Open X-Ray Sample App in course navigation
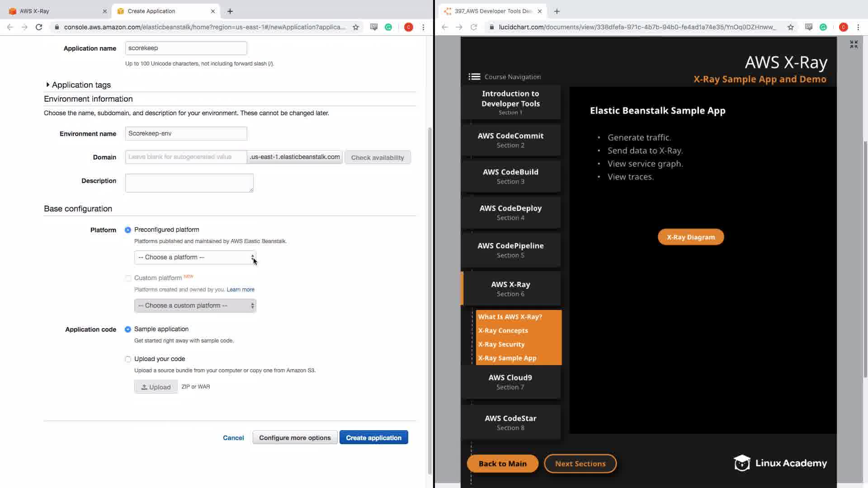This screenshot has height=488, width=868. click(507, 358)
